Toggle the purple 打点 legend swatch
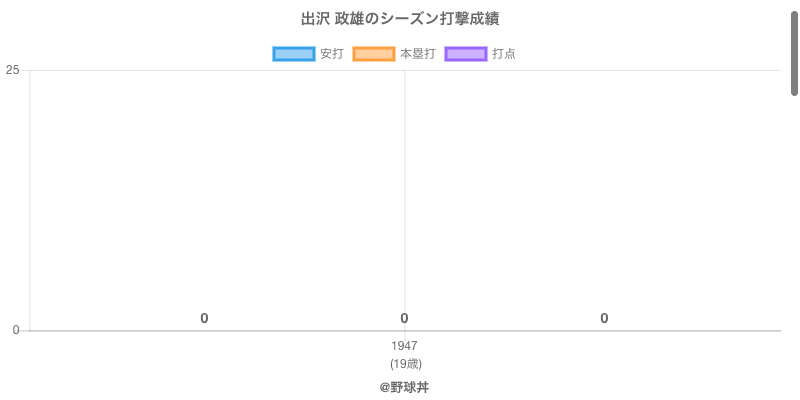This screenshot has height=400, width=800. tap(465, 54)
